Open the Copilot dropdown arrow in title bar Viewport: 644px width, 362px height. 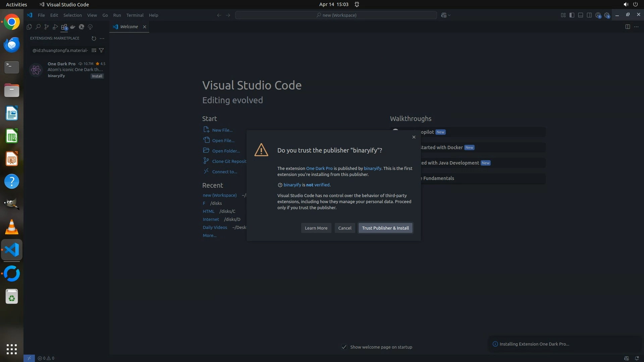pyautogui.click(x=449, y=15)
